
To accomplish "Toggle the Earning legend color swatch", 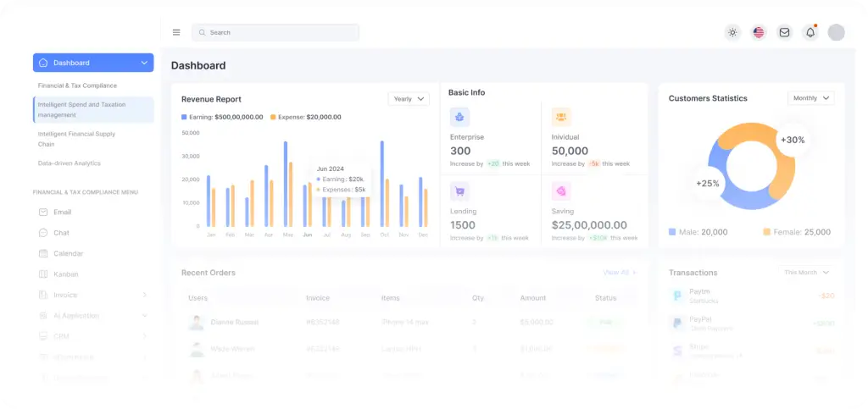I will pyautogui.click(x=184, y=117).
